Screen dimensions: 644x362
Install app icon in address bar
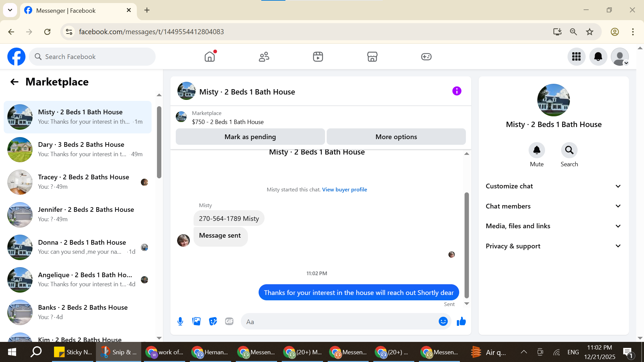[x=557, y=32]
